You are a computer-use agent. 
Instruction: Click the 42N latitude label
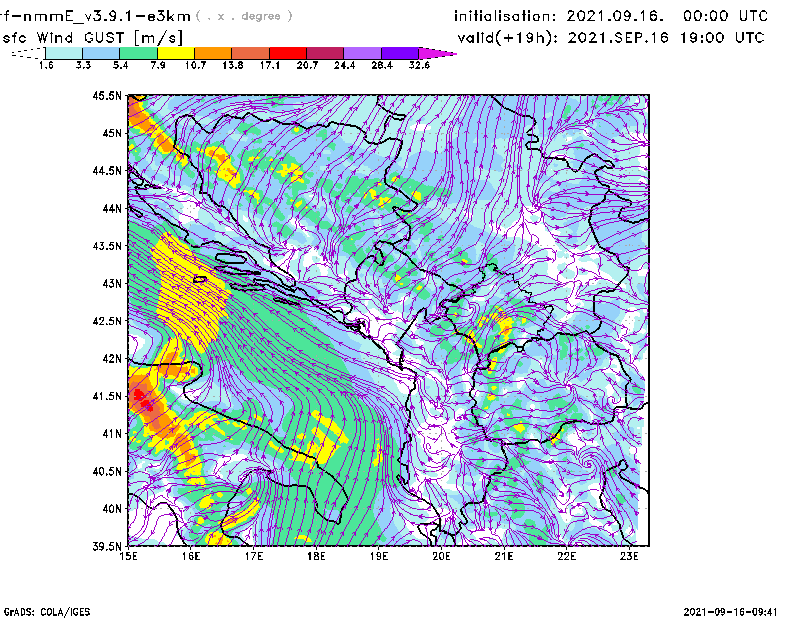(x=112, y=359)
